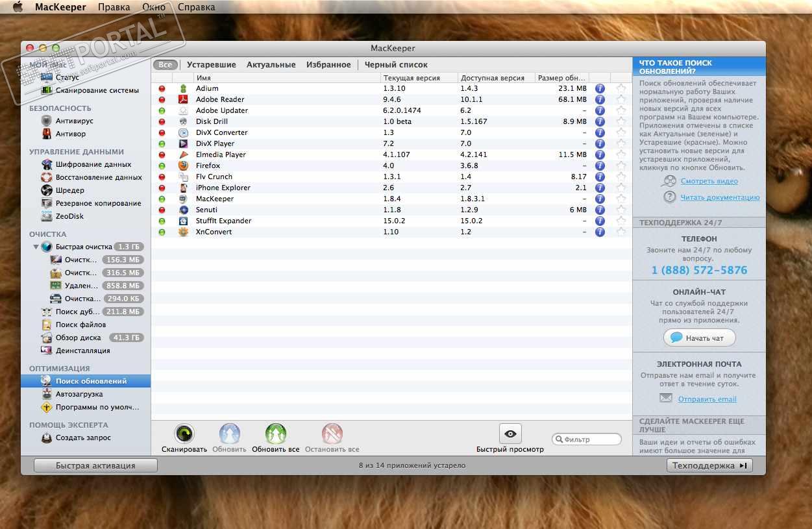
Task: Select the Все filter tab
Action: 166,65
